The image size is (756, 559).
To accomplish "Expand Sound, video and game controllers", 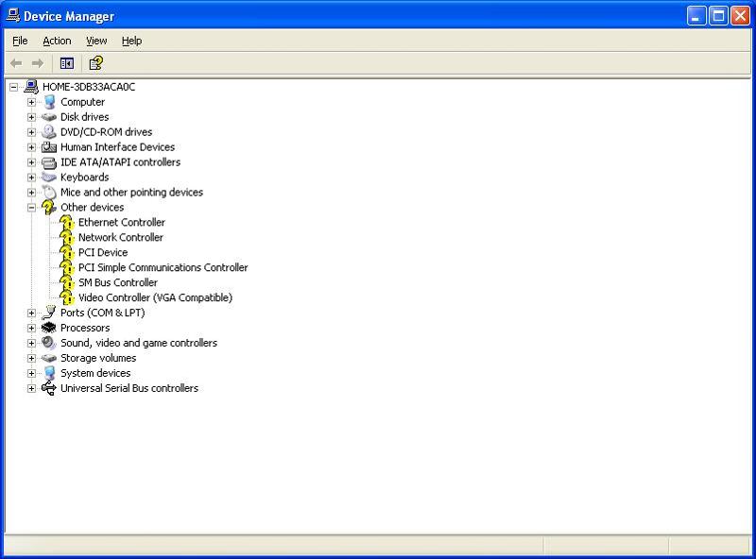I will tap(31, 343).
